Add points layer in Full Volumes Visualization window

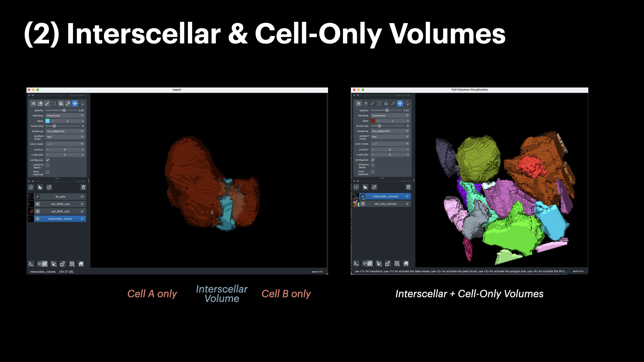356,187
